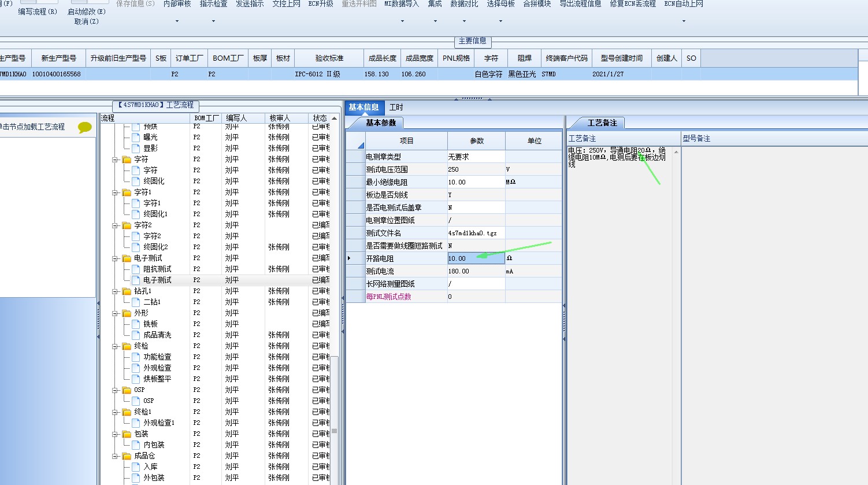
Task: Click the 字符2 folder icon
Action: 127,225
